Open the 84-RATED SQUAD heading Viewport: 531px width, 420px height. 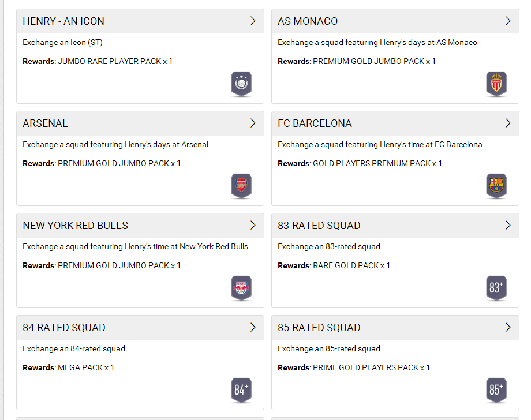click(64, 328)
